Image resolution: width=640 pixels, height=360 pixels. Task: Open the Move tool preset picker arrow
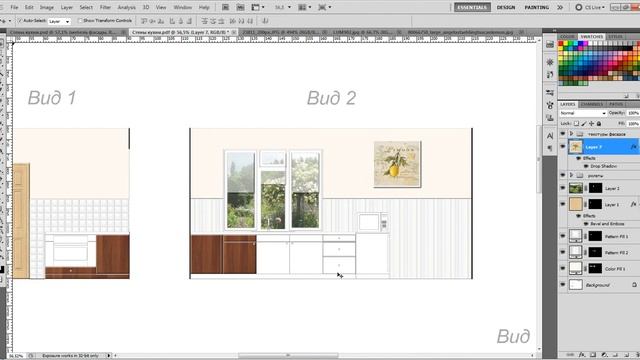click(9, 21)
